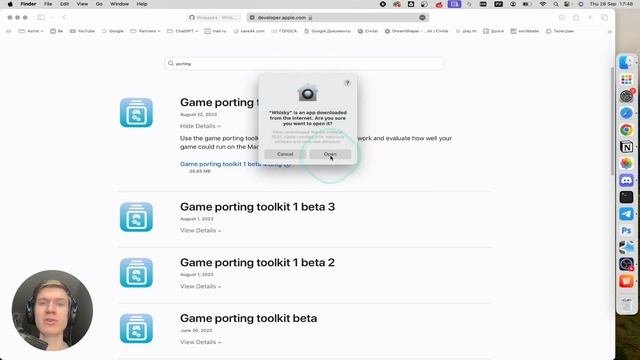The height and width of the screenshot is (360, 640).
Task: Launch Safari from the Dock
Action: tap(626, 113)
